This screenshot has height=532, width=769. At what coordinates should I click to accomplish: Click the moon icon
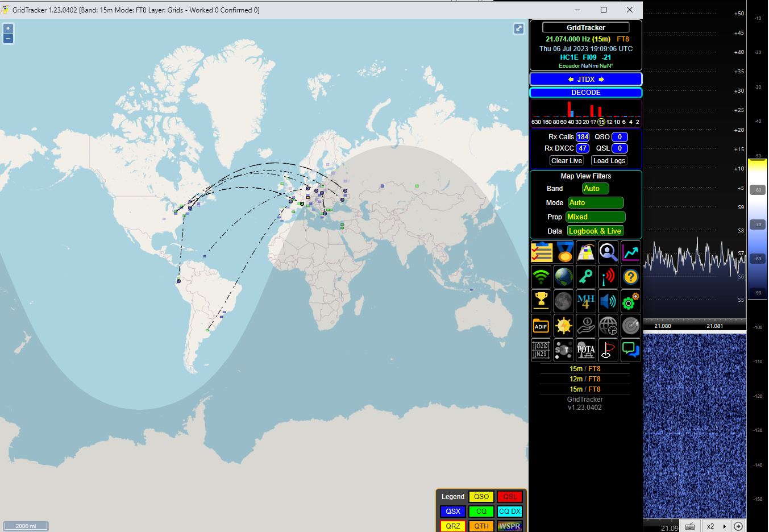564,301
